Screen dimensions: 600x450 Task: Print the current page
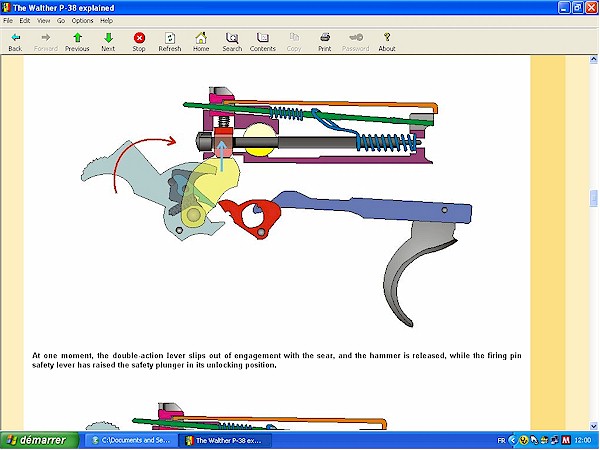325,42
